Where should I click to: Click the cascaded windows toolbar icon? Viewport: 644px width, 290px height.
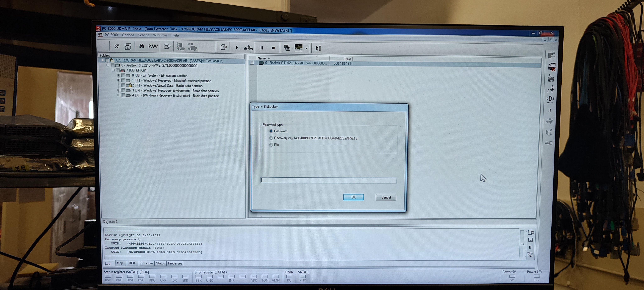coord(287,48)
